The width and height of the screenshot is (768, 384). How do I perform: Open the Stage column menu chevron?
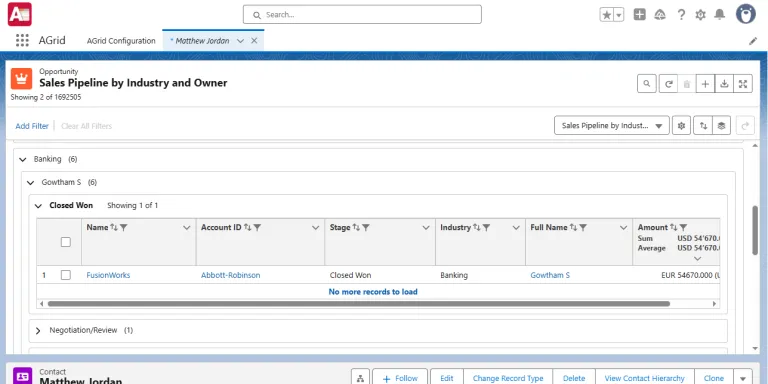(x=426, y=228)
